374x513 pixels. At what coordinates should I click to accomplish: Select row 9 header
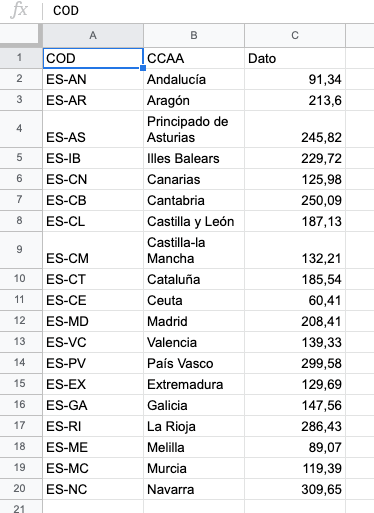pyautogui.click(x=19, y=250)
